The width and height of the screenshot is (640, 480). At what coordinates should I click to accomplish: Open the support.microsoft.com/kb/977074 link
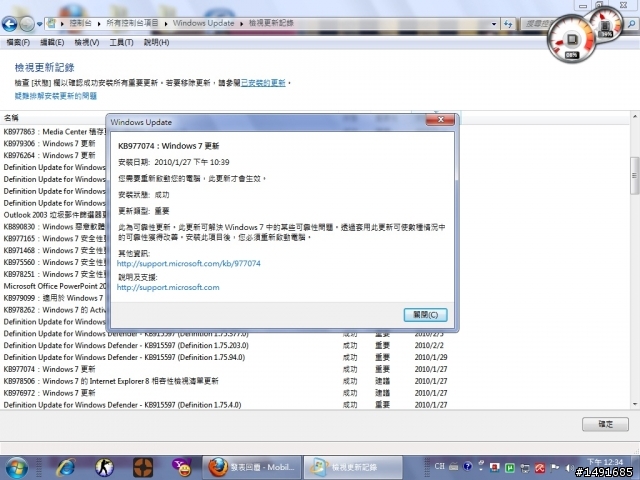189,263
